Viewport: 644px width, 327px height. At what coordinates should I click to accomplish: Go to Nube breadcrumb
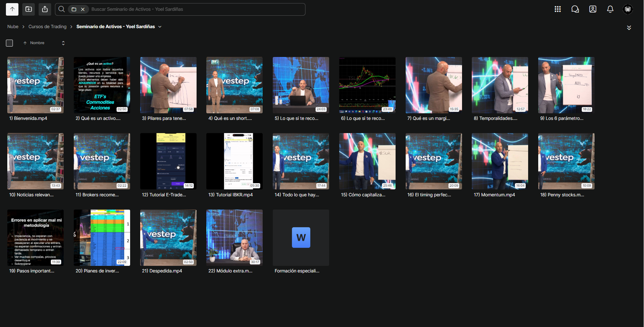point(13,27)
